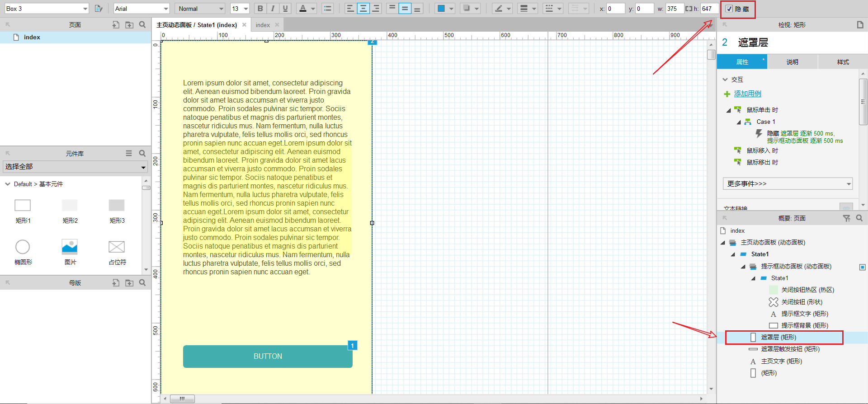This screenshot has height=404, width=868.
Task: Toggle visibility icon for 提示框动态面板 in outline
Action: (862, 267)
